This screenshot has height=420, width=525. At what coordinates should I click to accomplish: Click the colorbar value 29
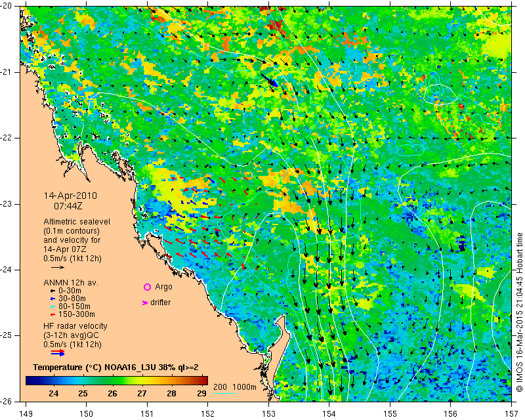click(201, 393)
